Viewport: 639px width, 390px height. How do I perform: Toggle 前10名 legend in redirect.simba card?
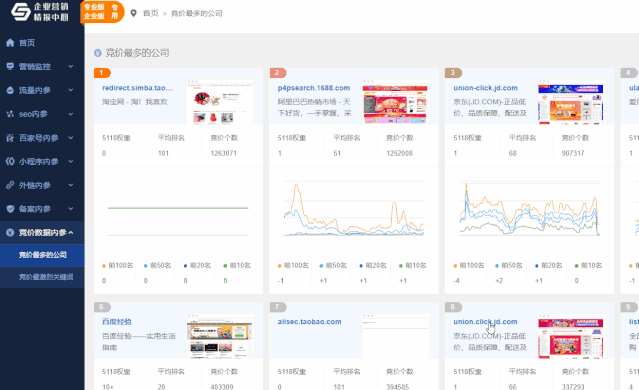[237, 266]
